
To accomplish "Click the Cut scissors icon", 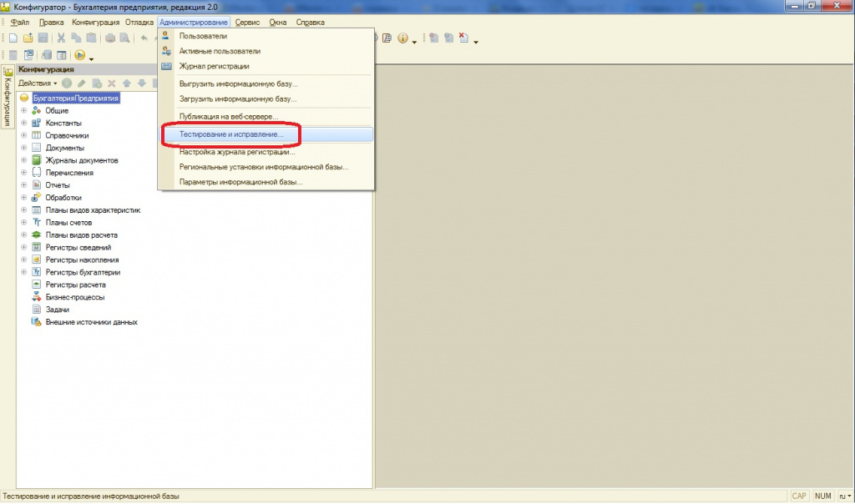I will (61, 38).
